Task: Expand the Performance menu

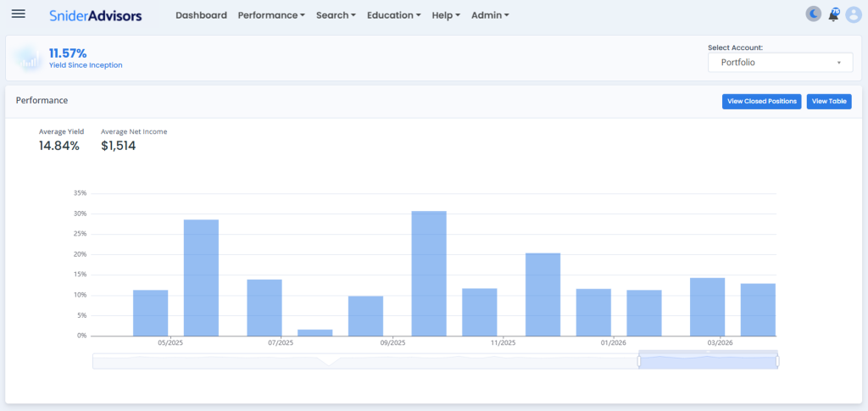Action: [x=271, y=15]
